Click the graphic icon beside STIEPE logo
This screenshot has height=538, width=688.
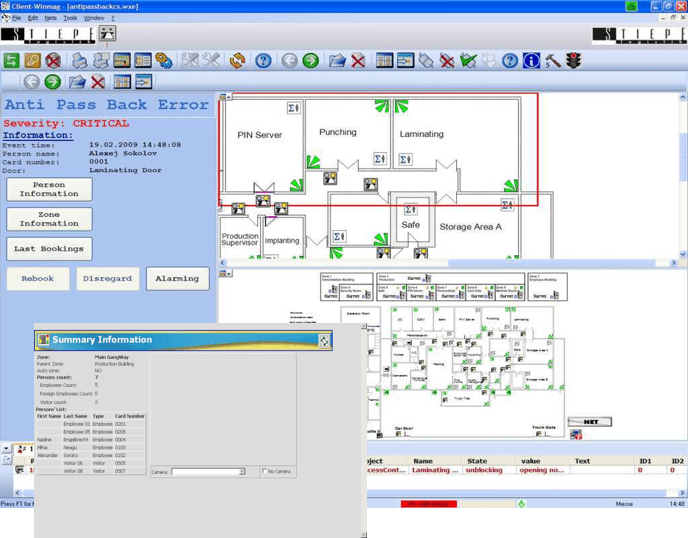(x=107, y=33)
